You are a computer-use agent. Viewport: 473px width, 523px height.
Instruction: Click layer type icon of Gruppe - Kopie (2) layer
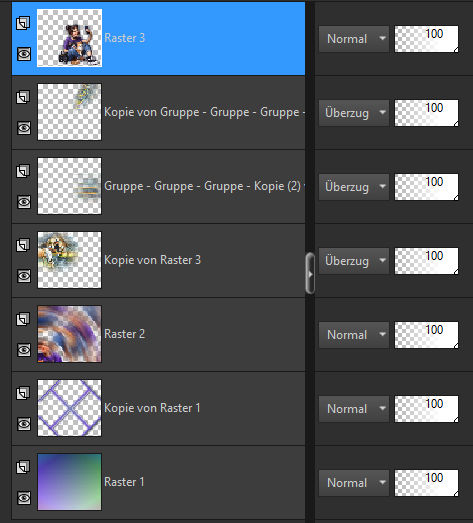point(23,171)
